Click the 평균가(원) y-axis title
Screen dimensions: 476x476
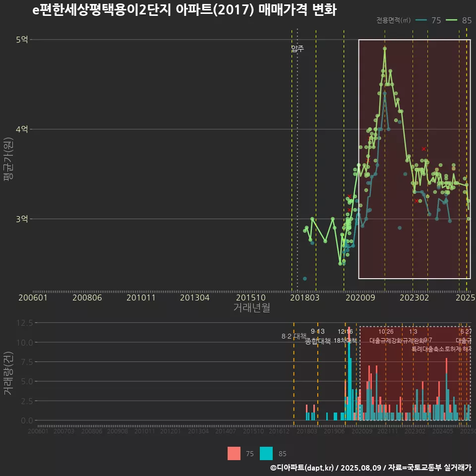[x=8, y=159]
